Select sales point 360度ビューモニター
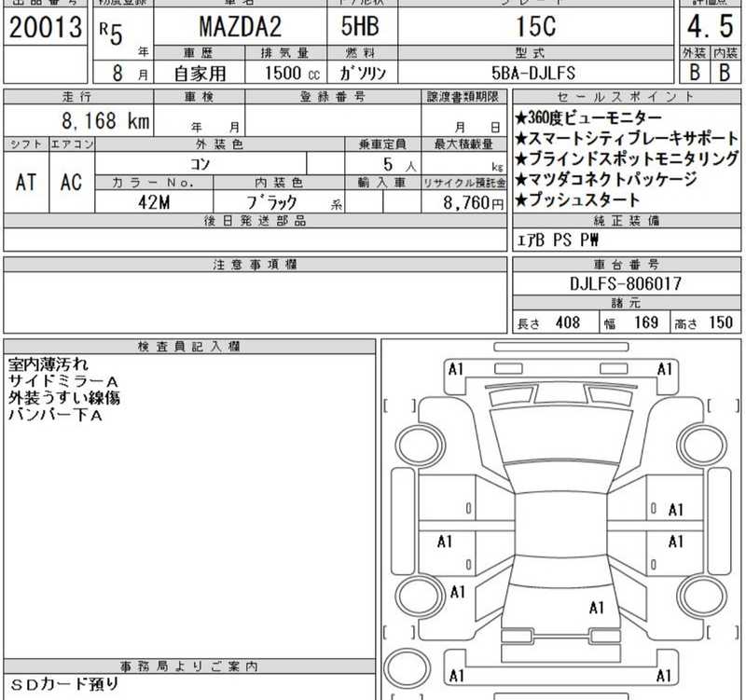The width and height of the screenshot is (746, 700). pos(588,117)
